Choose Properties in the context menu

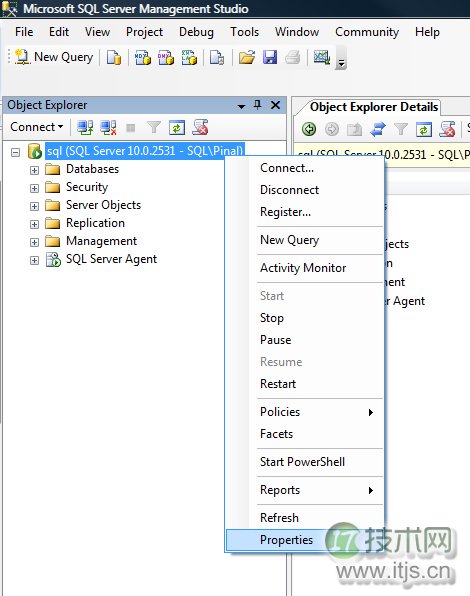click(305, 540)
